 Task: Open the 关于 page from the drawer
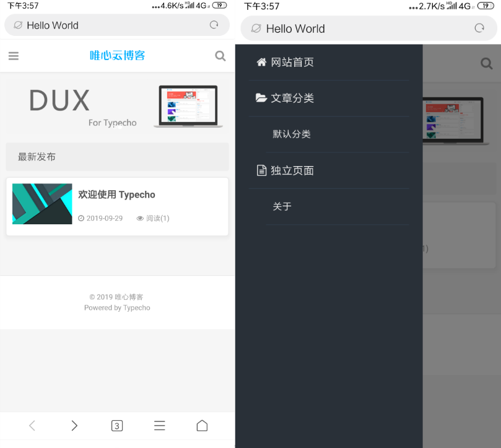tap(282, 206)
